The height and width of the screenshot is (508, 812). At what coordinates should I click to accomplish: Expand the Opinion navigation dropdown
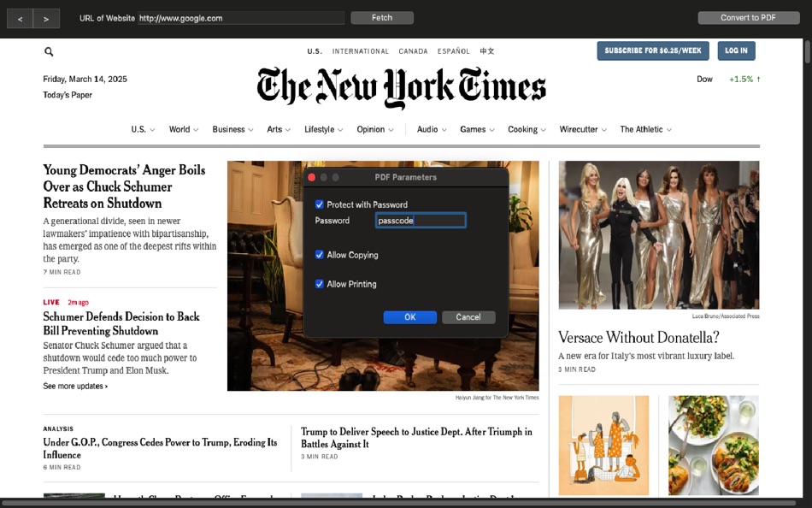point(375,130)
